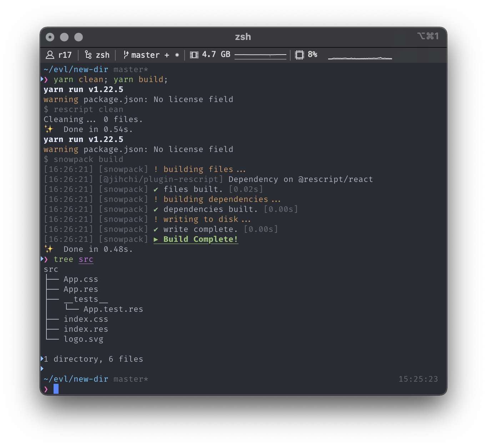The height and width of the screenshot is (448, 487).
Task: Click the yarn clean; yarn build; command
Action: click(111, 79)
